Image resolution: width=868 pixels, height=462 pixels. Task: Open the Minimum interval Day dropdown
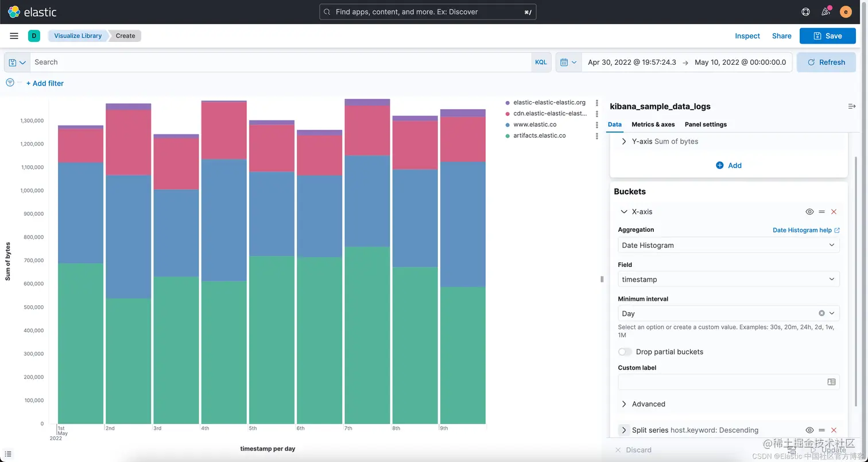728,313
